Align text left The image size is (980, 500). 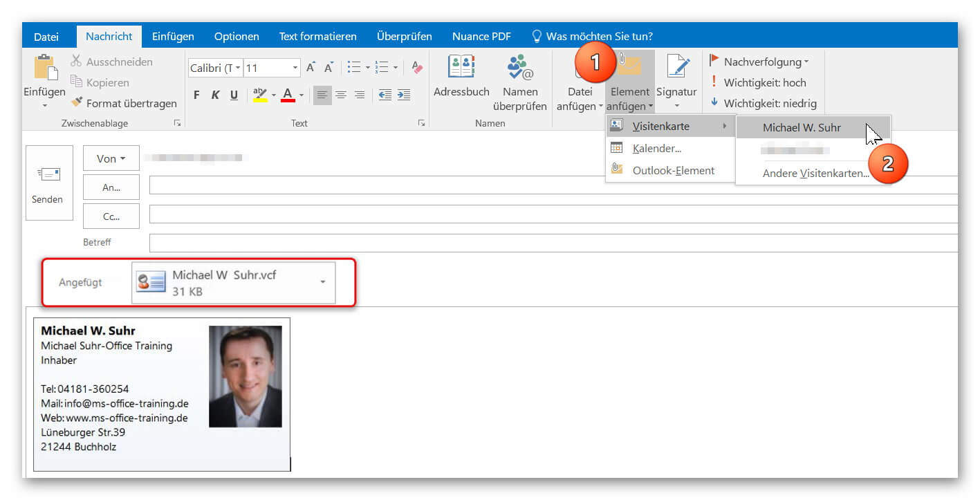[x=322, y=95]
